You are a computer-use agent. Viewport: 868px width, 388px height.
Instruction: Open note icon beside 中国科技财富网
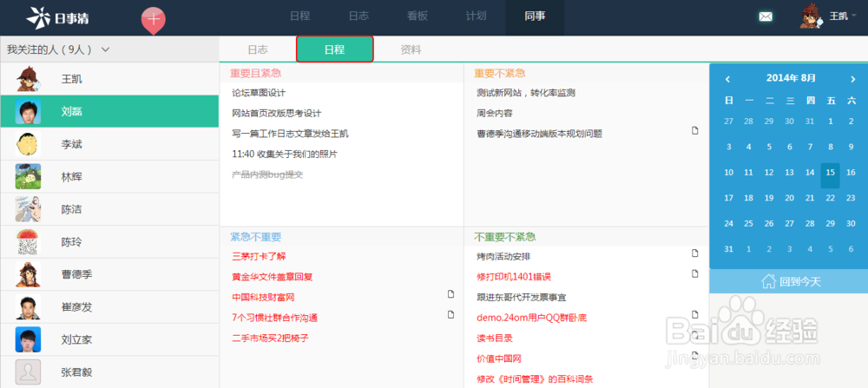click(450, 294)
